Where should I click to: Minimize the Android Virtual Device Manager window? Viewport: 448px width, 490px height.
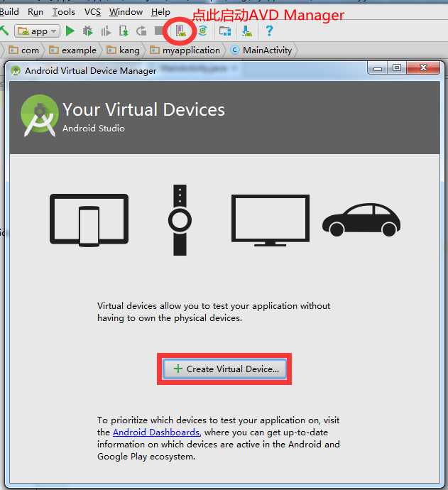pyautogui.click(x=378, y=68)
